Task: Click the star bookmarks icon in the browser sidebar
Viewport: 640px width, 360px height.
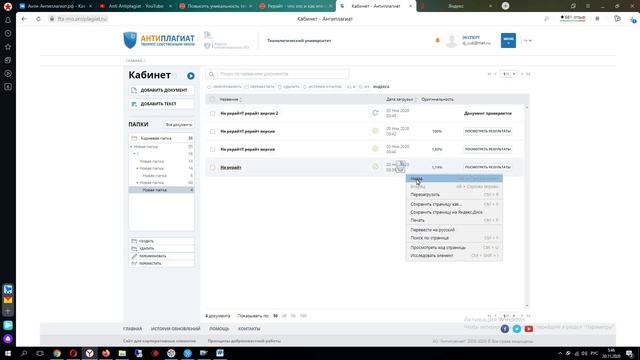Action: 8,47
